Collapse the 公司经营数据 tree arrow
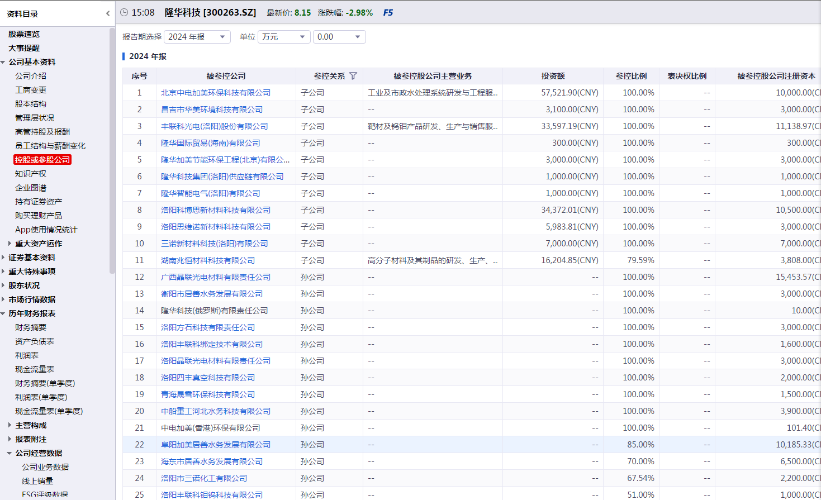 click(9, 453)
